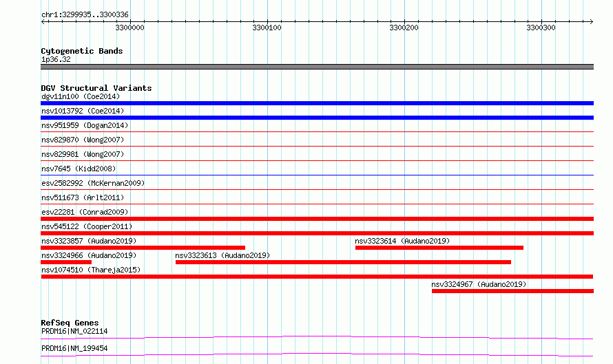Viewport: 613px width, 364px height.
Task: Select the gray 1p36.32 cytogenetic band bar
Action: coord(317,67)
